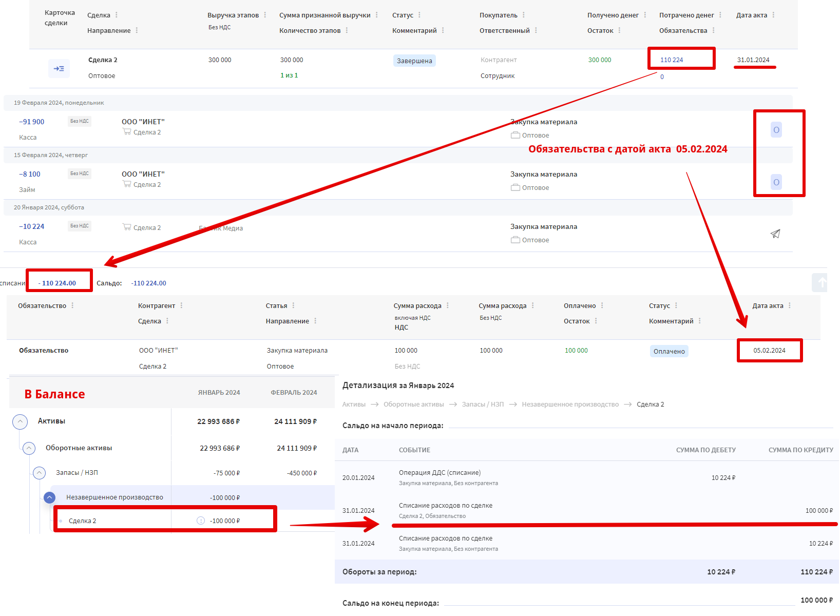The height and width of the screenshot is (616, 840).
Task: Open the −8 100 operation amount
Action: click(30, 174)
